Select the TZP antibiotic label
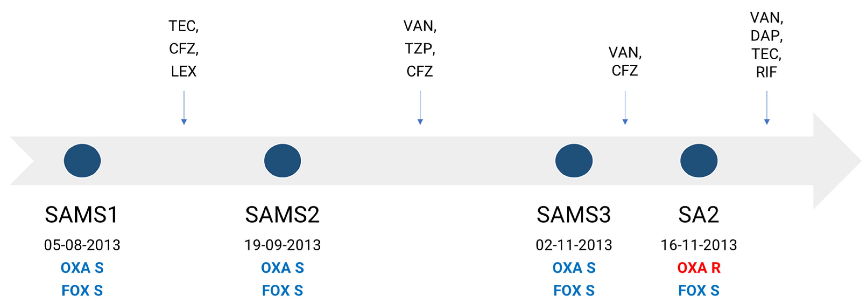Viewport: 868px width, 307px height. pyautogui.click(x=419, y=49)
